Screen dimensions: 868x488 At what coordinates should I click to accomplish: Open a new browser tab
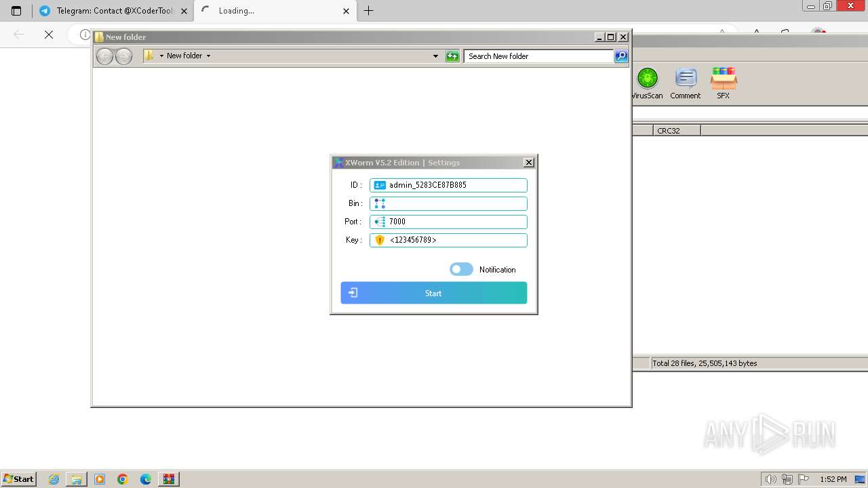tap(368, 11)
